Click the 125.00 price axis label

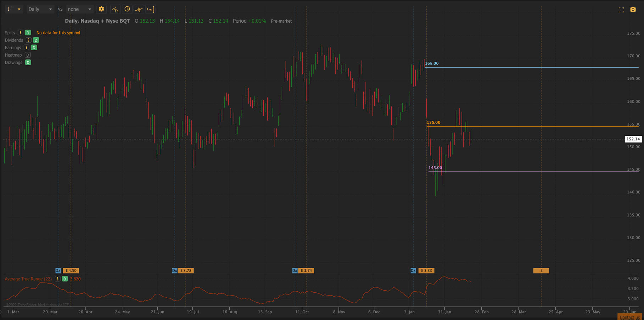(x=634, y=260)
